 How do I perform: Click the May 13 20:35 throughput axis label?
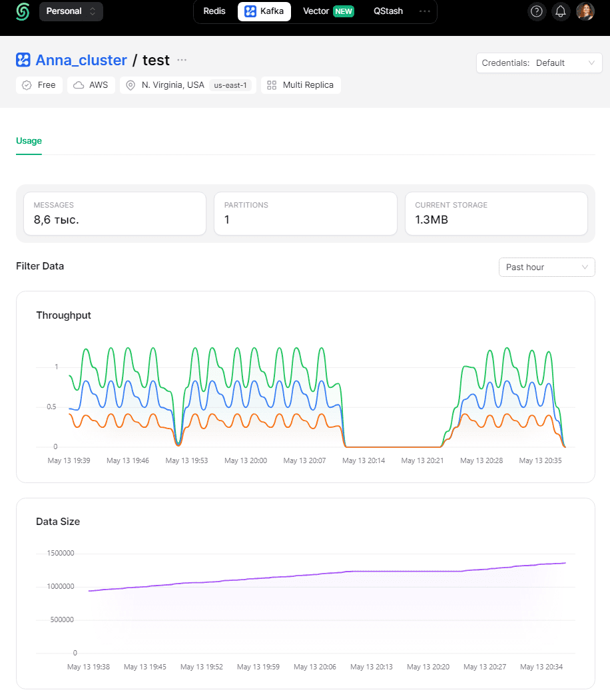540,460
